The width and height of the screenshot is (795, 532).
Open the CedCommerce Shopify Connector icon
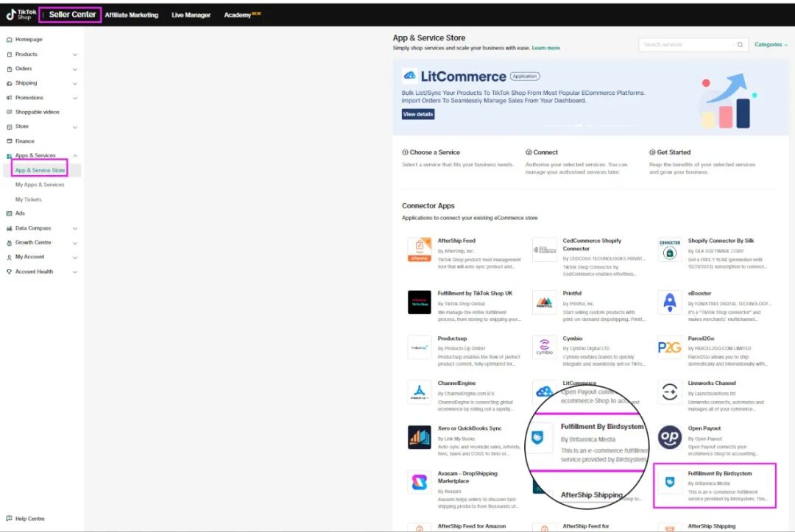(x=545, y=249)
